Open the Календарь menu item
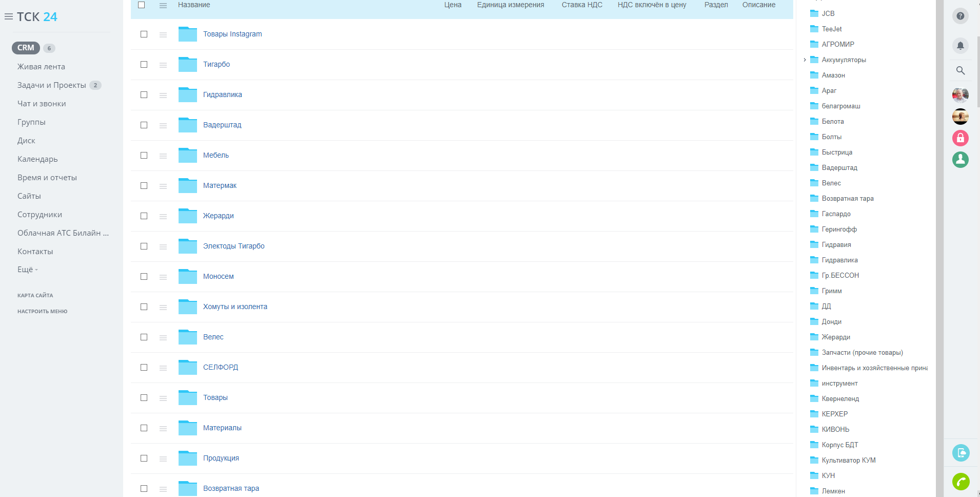Viewport: 980px width, 497px height. [37, 159]
